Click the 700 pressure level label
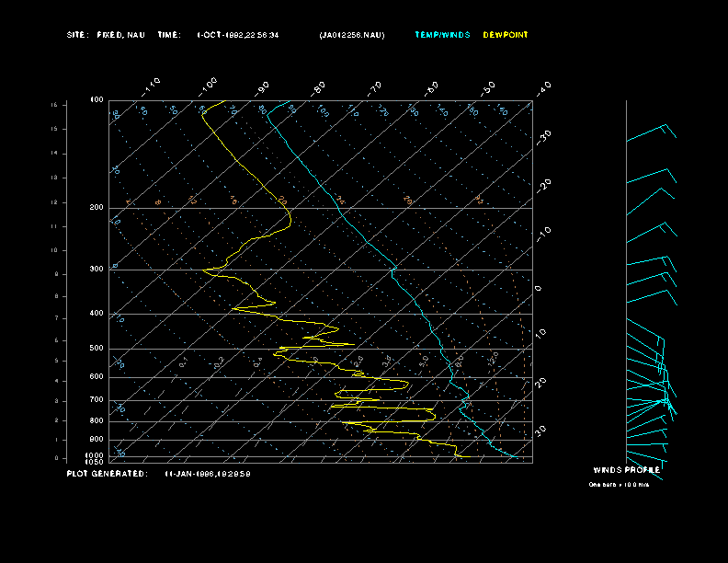Screen dimensions: 728x563 click(x=97, y=400)
